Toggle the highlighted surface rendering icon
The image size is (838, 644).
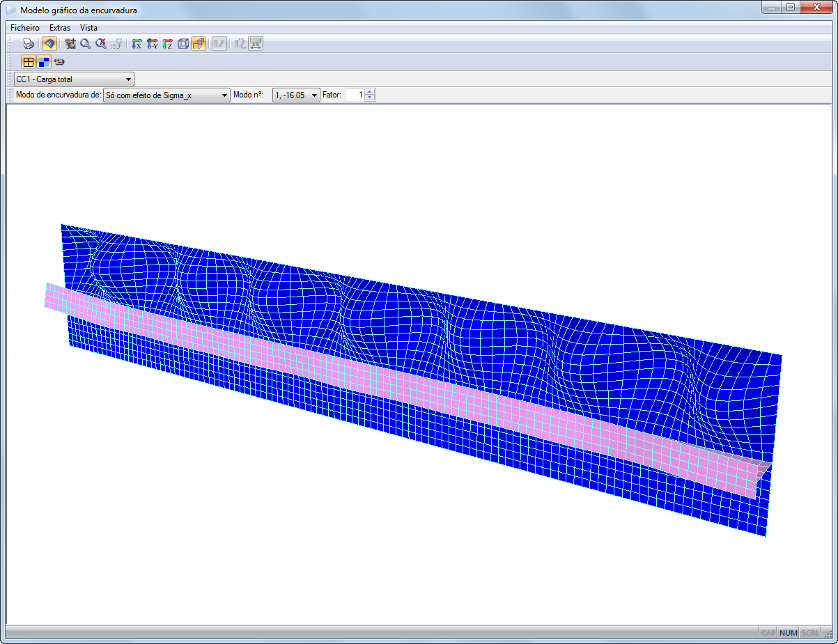click(49, 44)
